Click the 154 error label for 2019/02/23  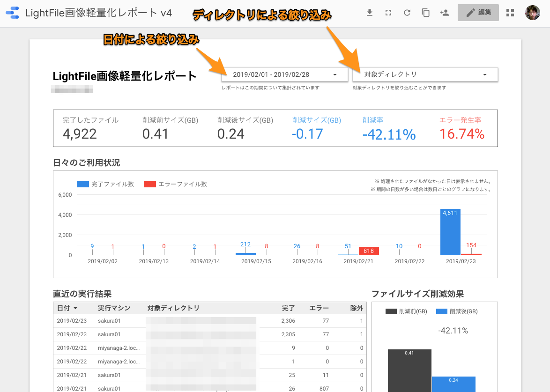(x=471, y=245)
